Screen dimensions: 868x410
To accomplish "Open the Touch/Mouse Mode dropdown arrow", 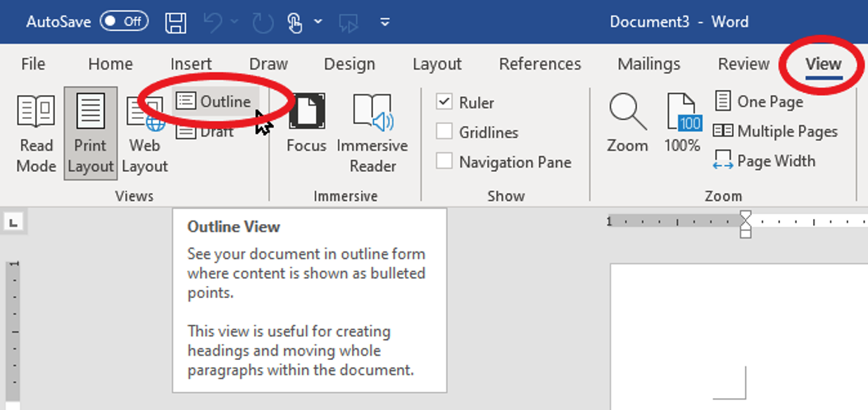I will tap(318, 22).
